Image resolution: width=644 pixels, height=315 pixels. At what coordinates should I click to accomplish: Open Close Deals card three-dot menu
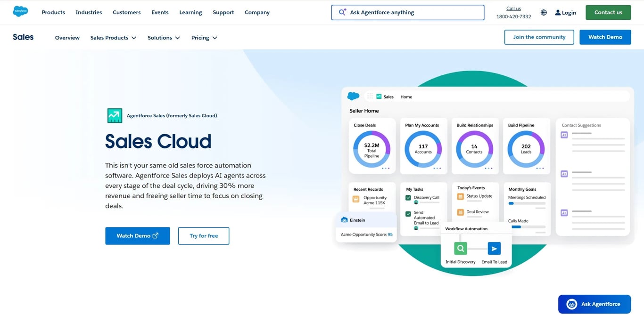point(386,168)
